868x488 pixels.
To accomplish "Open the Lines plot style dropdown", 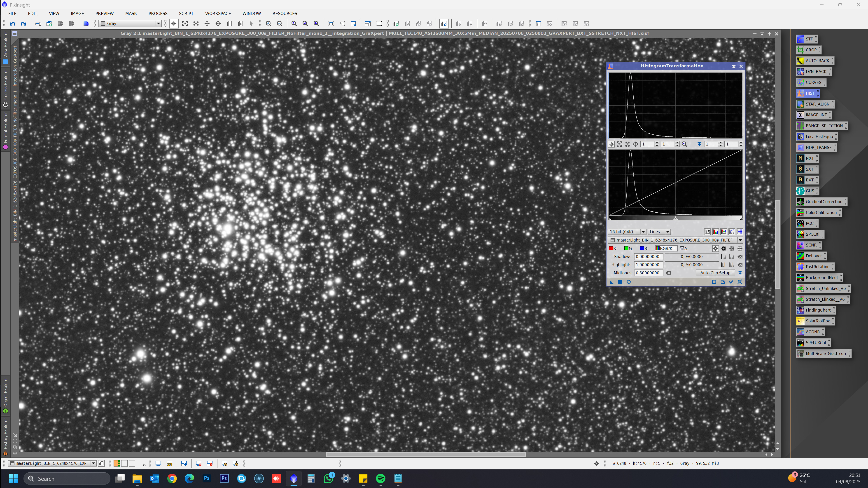I will pos(667,232).
